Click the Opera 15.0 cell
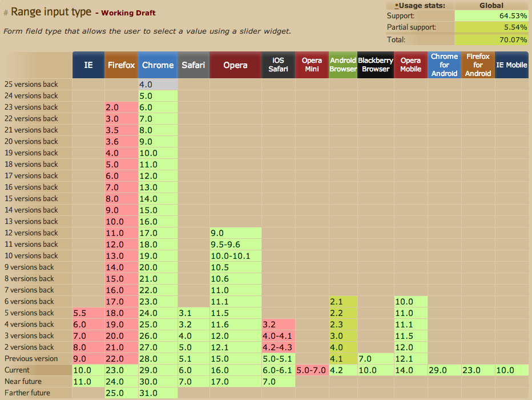 tap(236, 359)
